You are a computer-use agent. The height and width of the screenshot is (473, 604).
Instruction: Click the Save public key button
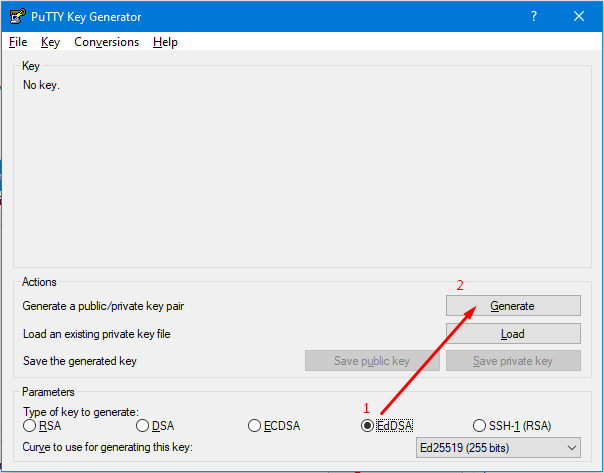(372, 361)
